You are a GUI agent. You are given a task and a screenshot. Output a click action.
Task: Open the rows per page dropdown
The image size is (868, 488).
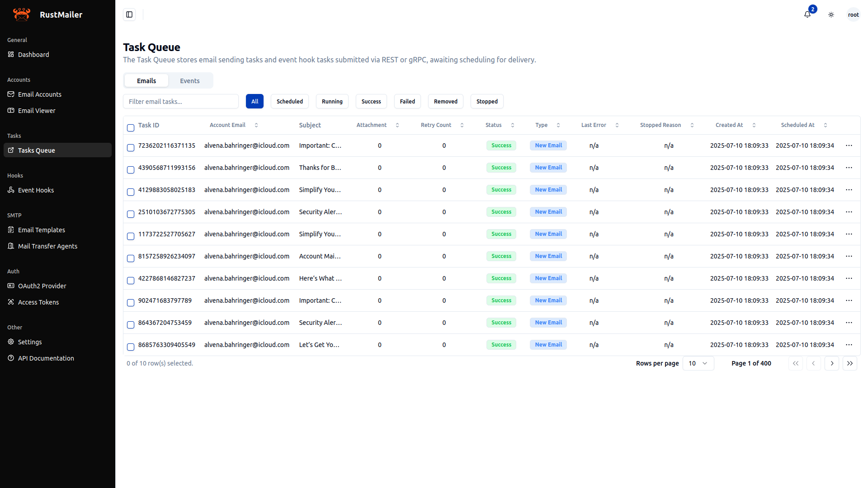click(698, 363)
